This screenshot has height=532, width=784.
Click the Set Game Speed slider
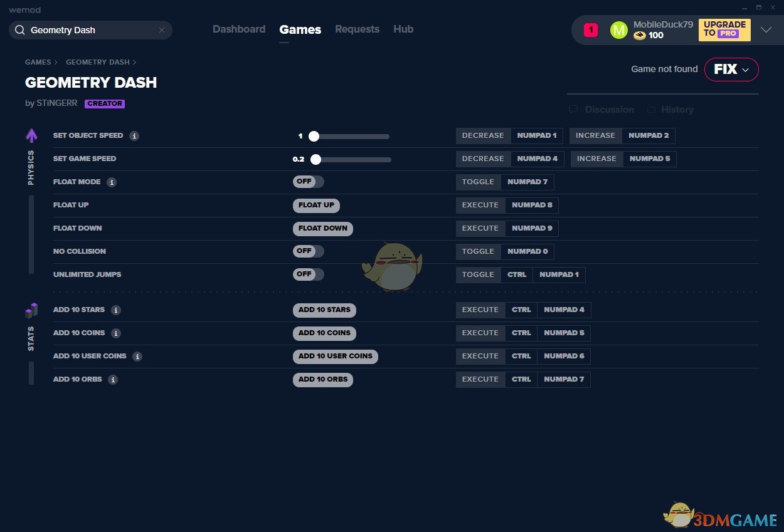coord(351,160)
